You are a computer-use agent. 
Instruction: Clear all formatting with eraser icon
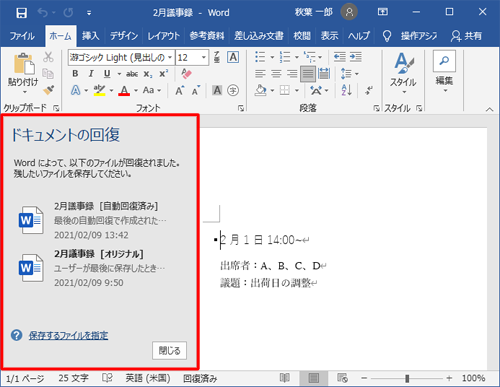186,74
